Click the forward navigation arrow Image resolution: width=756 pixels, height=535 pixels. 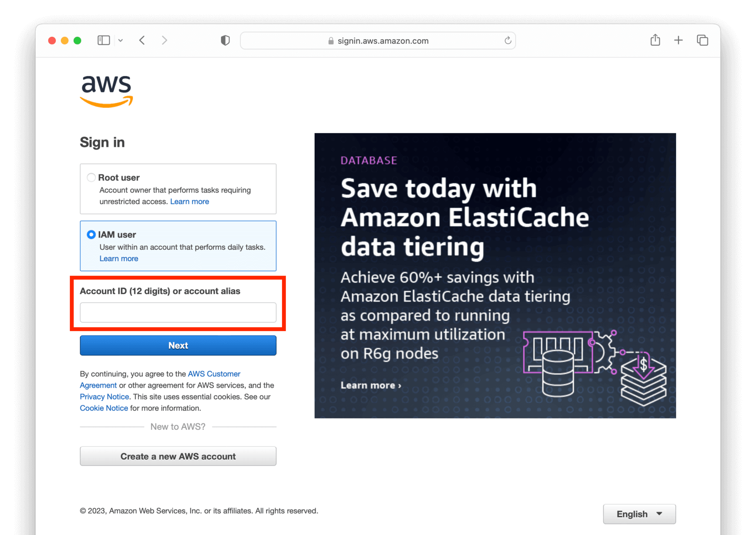point(164,40)
